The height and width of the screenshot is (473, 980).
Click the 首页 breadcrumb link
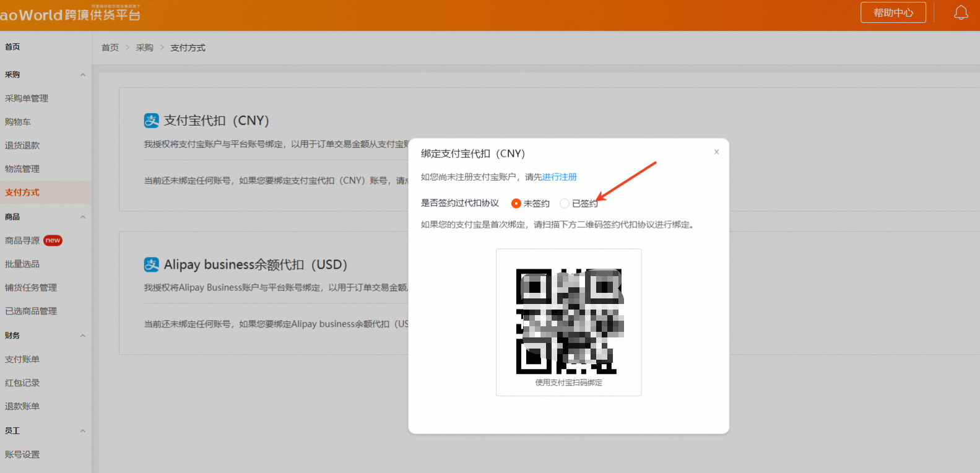point(110,48)
